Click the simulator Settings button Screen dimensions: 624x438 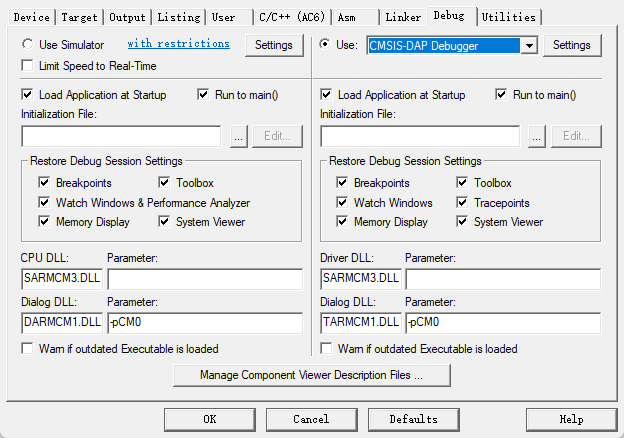click(273, 45)
